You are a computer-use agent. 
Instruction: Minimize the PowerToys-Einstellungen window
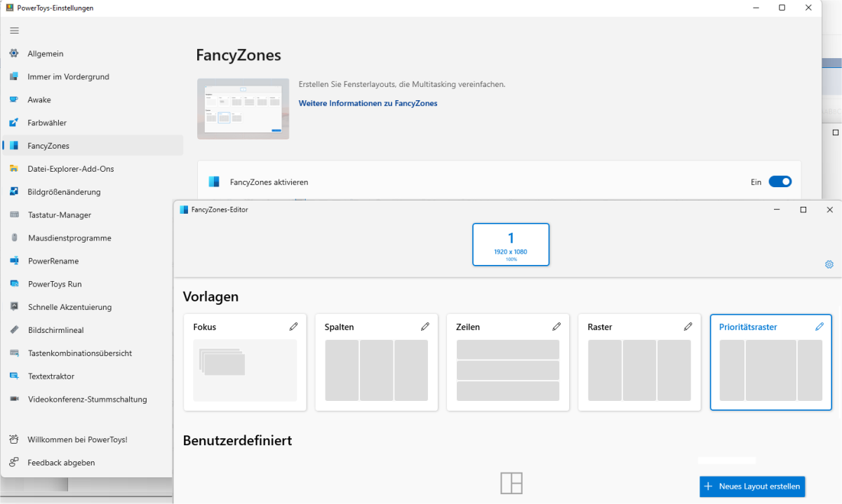pos(754,8)
